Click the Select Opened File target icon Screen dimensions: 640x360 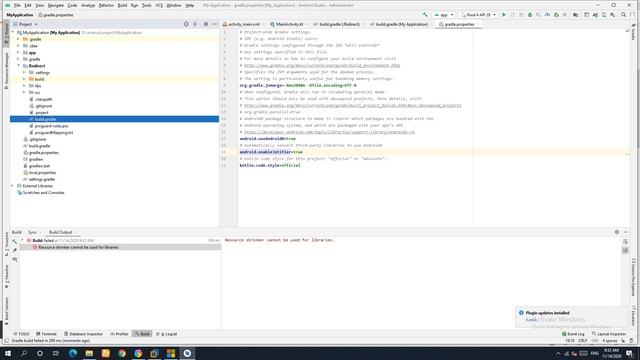click(x=186, y=24)
